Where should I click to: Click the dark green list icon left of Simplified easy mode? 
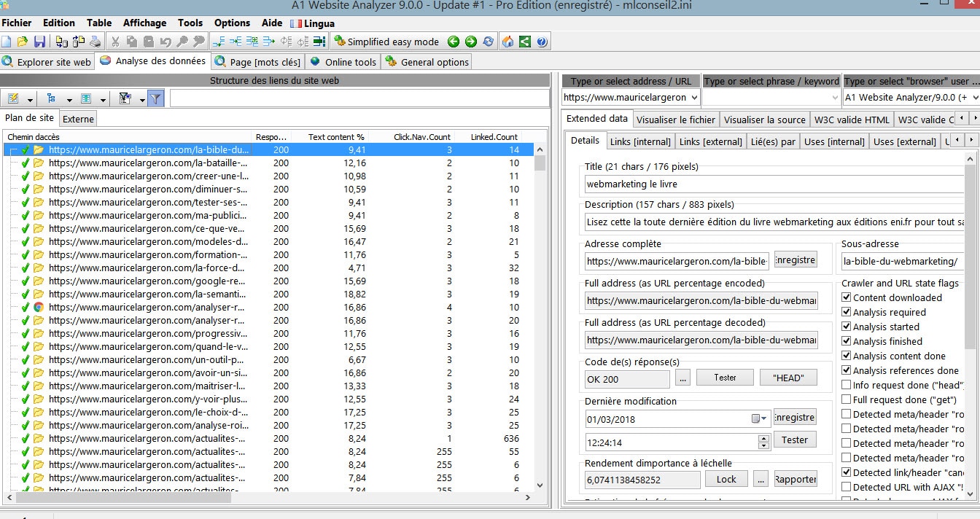319,42
